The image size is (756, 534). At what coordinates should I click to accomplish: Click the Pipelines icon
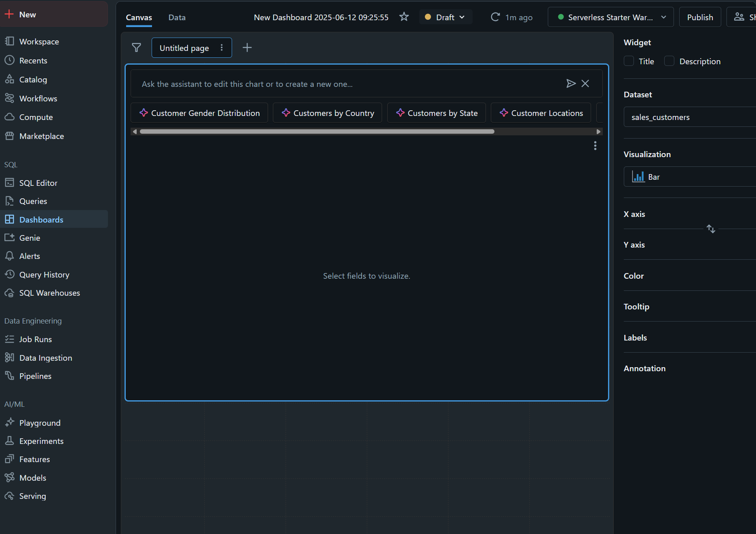(x=9, y=376)
